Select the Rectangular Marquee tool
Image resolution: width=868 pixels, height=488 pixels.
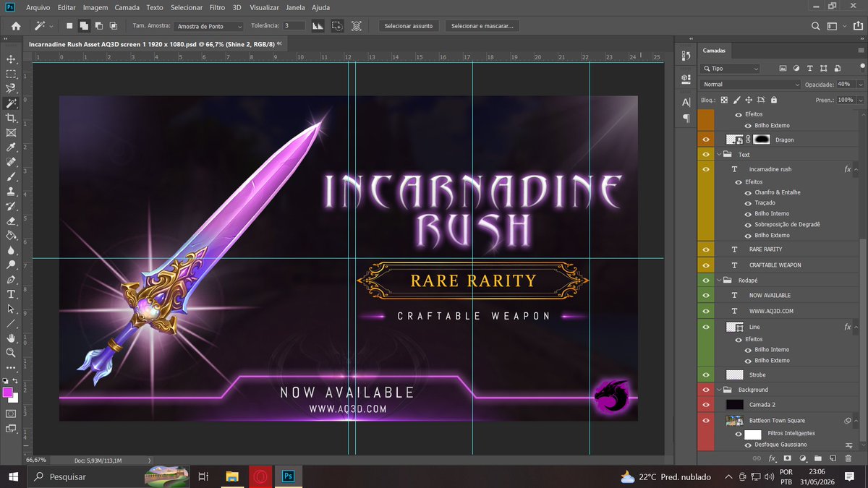[x=11, y=74]
